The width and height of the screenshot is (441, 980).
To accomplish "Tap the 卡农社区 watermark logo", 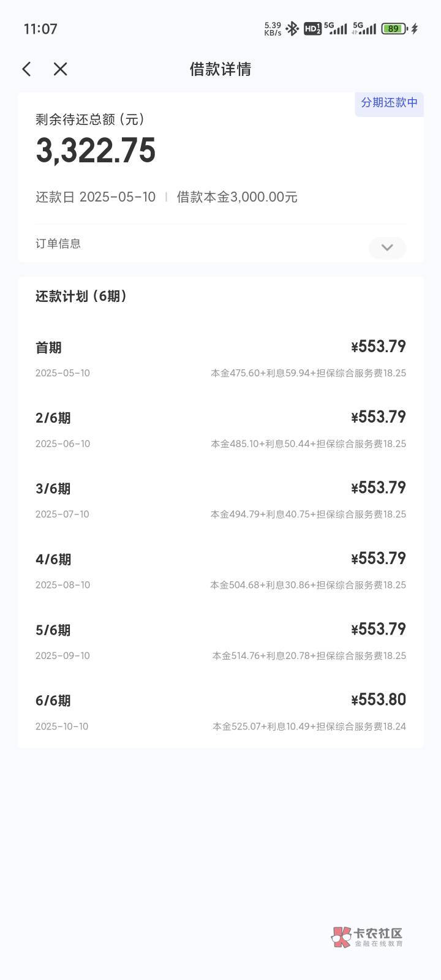I will [x=367, y=937].
